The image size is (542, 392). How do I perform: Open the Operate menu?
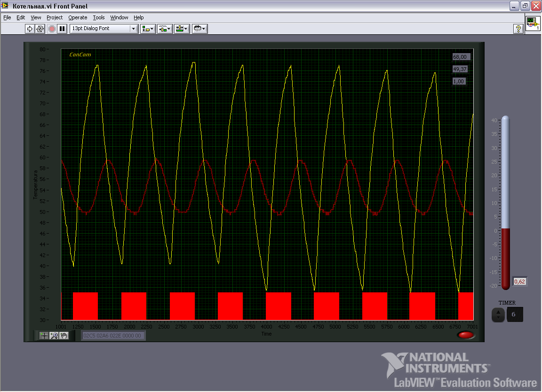pyautogui.click(x=78, y=17)
